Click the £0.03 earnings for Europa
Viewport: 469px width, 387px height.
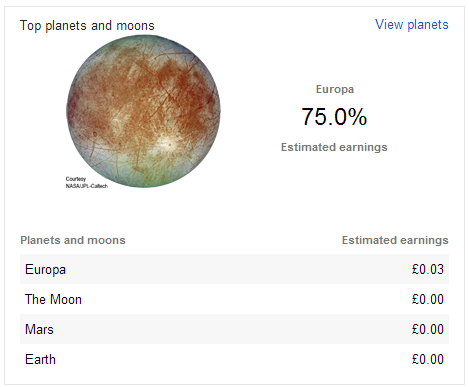[428, 269]
